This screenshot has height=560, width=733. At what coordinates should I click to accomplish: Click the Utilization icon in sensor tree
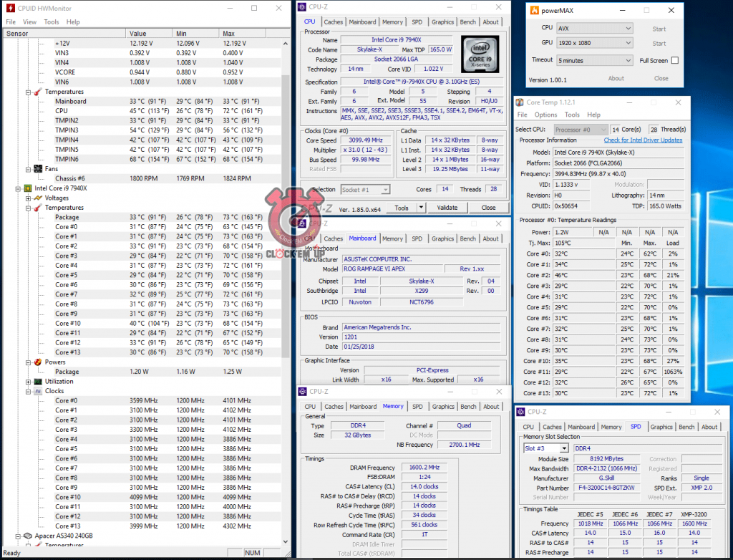point(38,382)
